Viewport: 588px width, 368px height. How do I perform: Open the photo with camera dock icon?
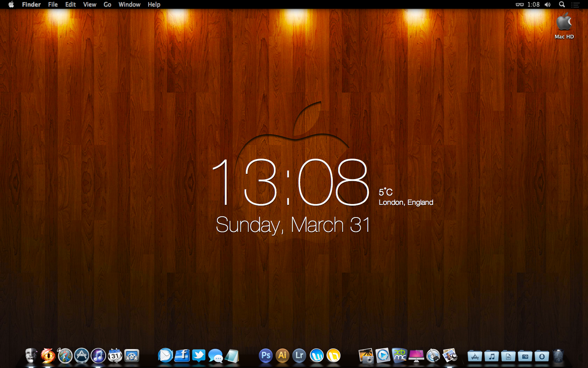tap(366, 355)
